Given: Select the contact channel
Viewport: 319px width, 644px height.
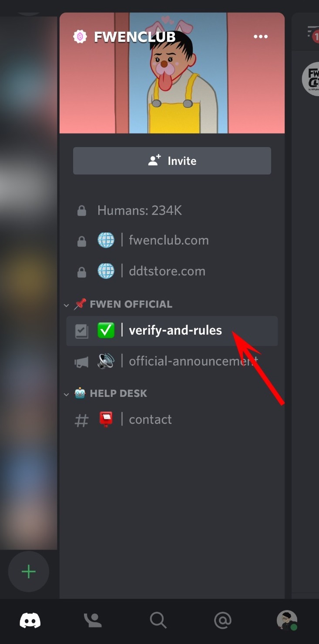Looking at the screenshot, I should coord(172,419).
